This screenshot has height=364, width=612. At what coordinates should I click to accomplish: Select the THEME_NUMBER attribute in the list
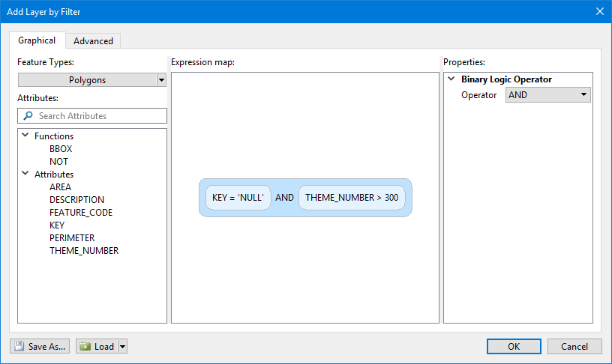point(84,251)
